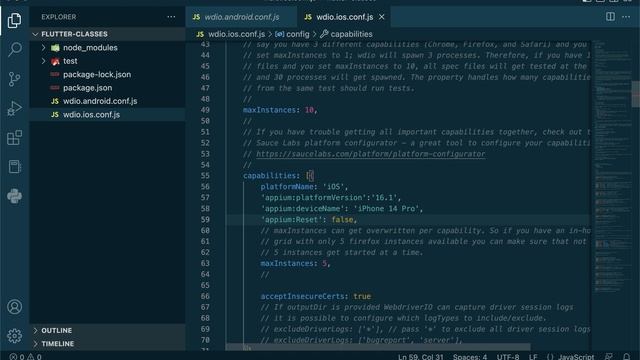Click maxInstances: 5 on line 63
Screen dimensions: 640x360
click(295, 263)
